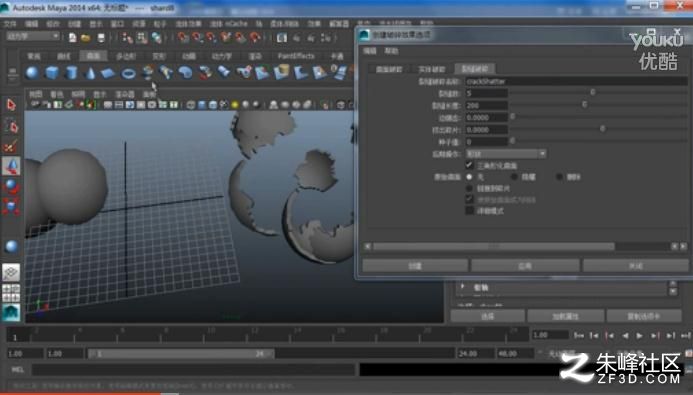Adjust the crack length slider
This screenshot has width=693, height=395.
click(x=598, y=105)
